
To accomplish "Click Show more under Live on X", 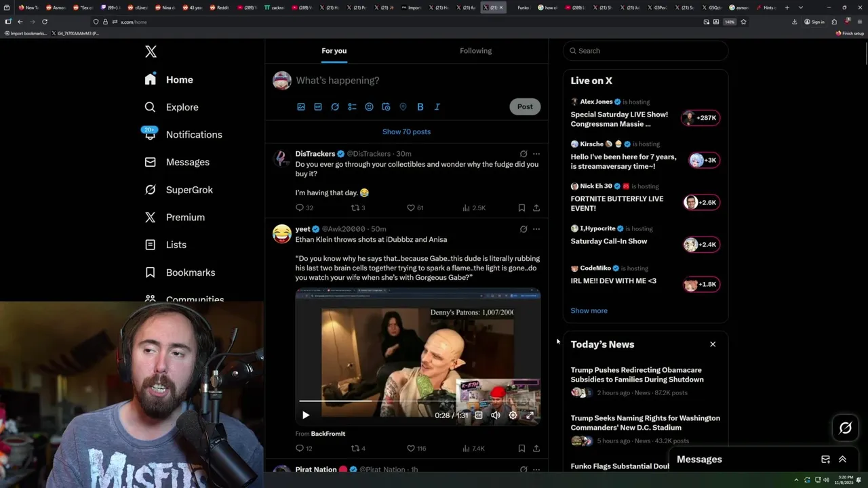I will (589, 311).
